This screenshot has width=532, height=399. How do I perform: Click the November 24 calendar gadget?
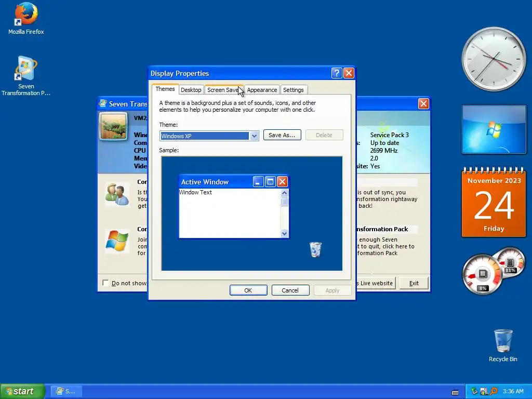pyautogui.click(x=494, y=202)
